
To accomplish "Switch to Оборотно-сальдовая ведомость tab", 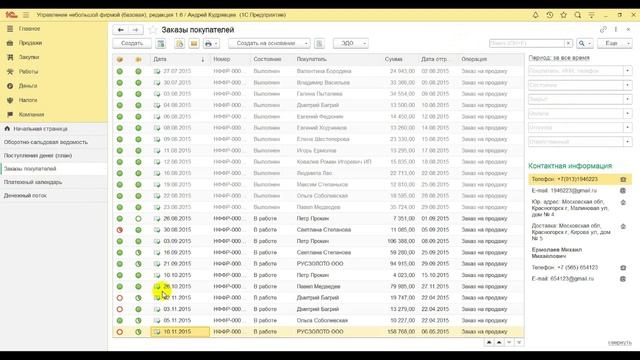I will click(54, 142).
